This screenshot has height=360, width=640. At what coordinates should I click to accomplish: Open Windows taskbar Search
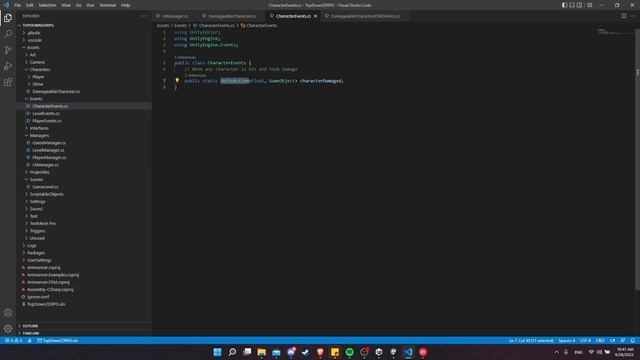pos(232,352)
